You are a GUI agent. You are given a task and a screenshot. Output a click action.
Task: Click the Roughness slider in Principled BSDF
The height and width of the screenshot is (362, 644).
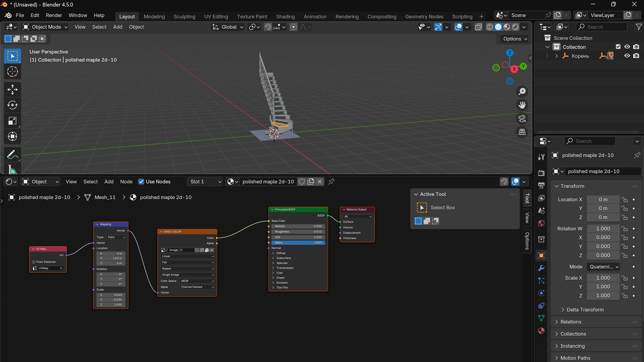coord(298,232)
